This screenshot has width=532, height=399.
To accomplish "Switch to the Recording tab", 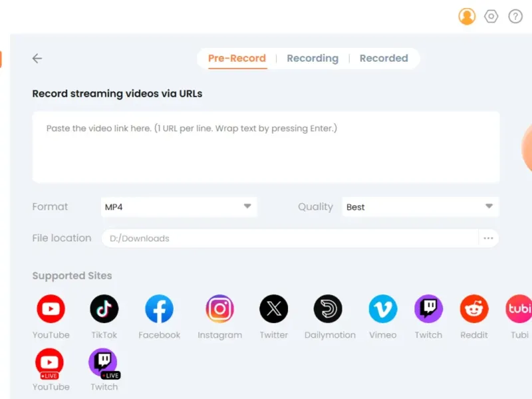I will click(x=313, y=59).
